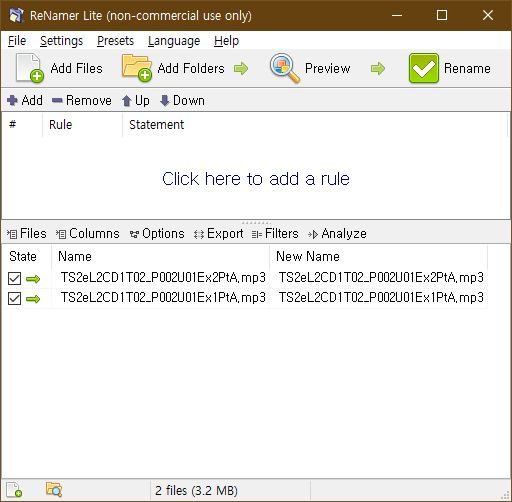Open the Export dropdown menu
The image size is (512, 502).
coord(219,234)
